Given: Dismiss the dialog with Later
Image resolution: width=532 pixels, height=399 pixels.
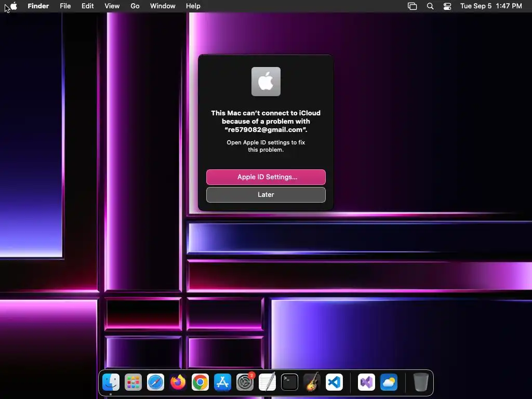Looking at the screenshot, I should (266, 195).
